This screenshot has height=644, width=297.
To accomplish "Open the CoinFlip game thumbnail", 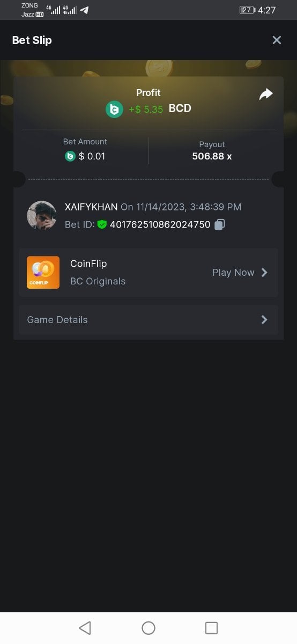I will pos(43,272).
